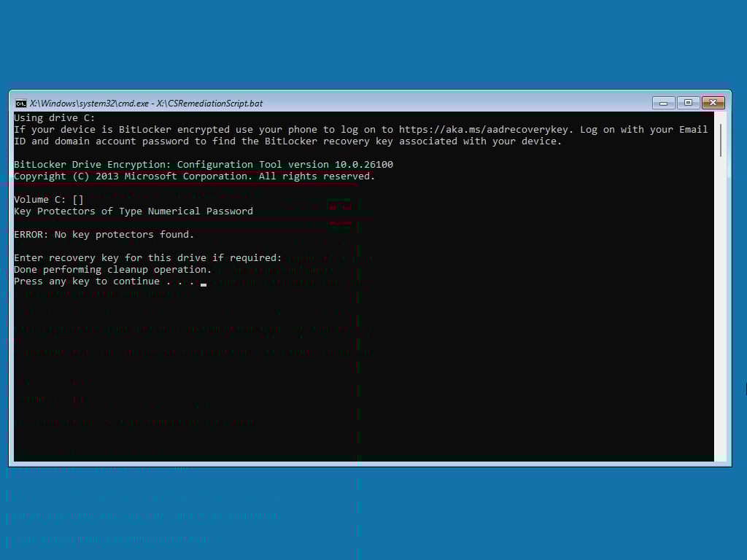Click the 'Volume C: []' line
This screenshot has height=560, width=747.
point(49,200)
